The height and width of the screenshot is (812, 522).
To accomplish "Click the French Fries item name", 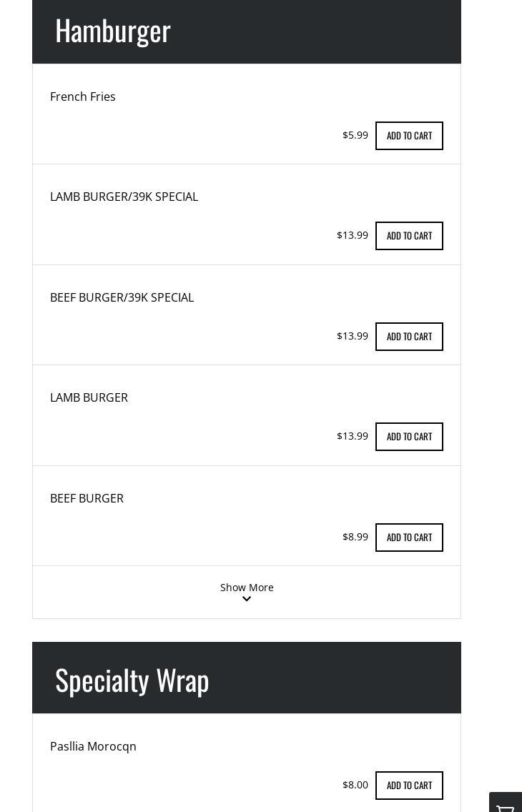I will [83, 96].
